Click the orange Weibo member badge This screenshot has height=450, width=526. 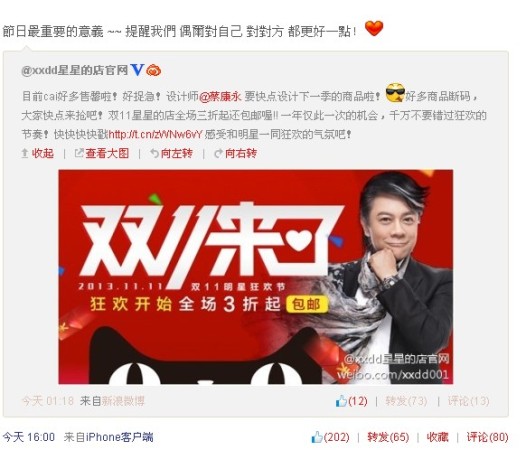coord(153,70)
